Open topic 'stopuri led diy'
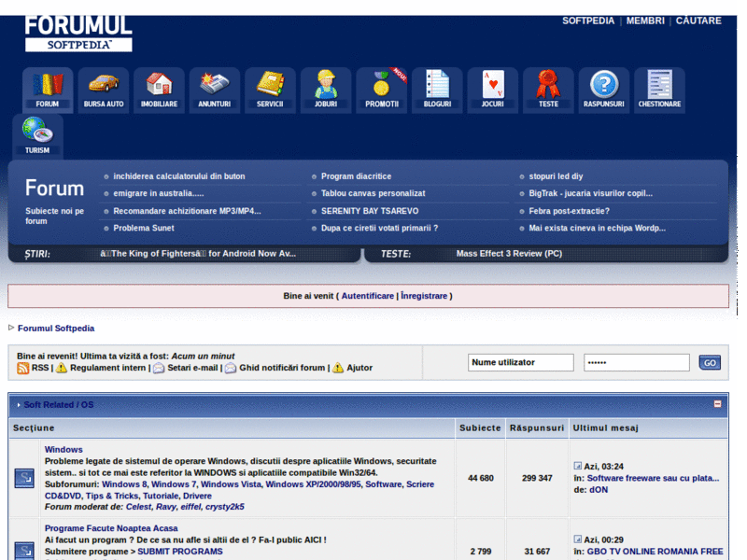Viewport: 747px width, 560px height. (x=556, y=176)
